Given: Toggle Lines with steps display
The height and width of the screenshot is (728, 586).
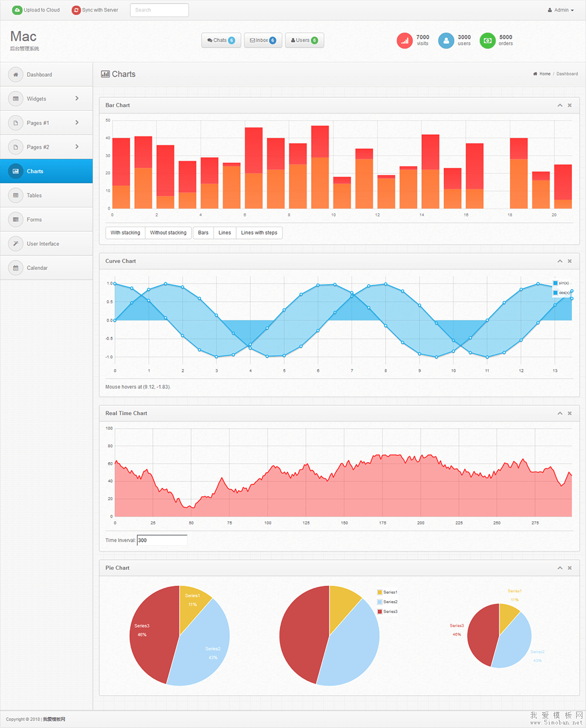Looking at the screenshot, I should tap(259, 233).
